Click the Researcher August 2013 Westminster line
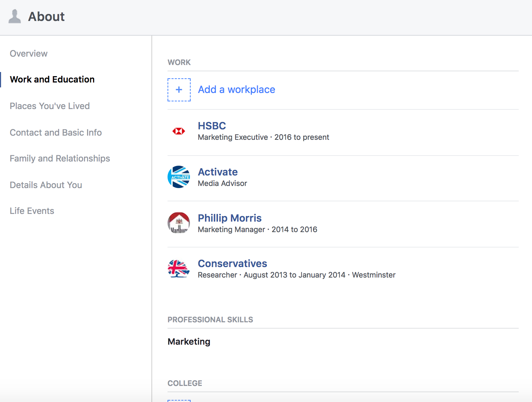 click(297, 275)
